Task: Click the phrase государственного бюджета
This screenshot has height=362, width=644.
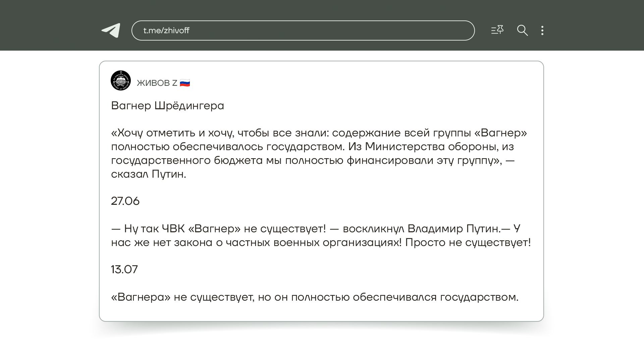Action: (x=187, y=161)
